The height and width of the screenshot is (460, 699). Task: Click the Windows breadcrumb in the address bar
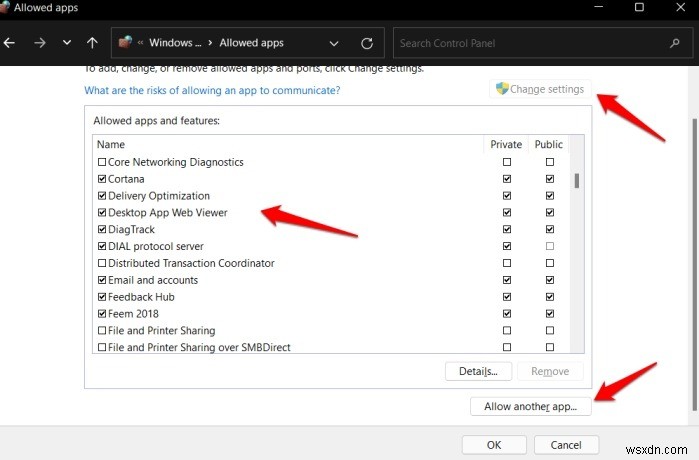[x=176, y=43]
